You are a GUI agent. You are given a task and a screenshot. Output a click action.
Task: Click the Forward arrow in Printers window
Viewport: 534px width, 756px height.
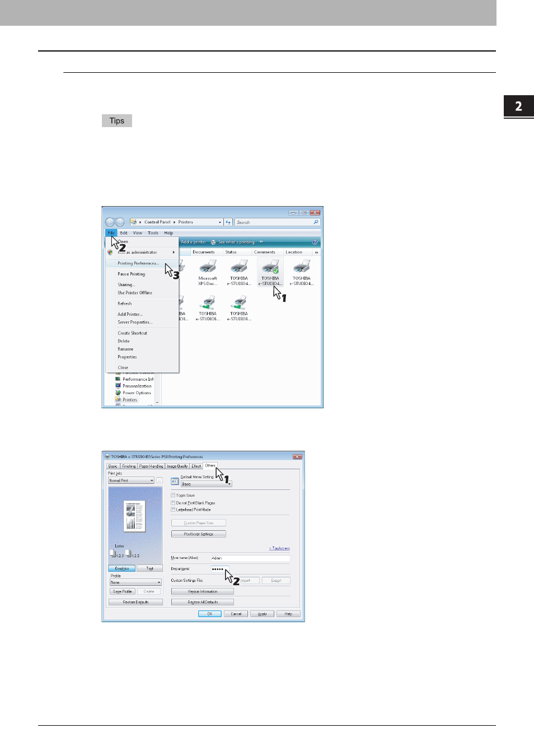point(120,222)
